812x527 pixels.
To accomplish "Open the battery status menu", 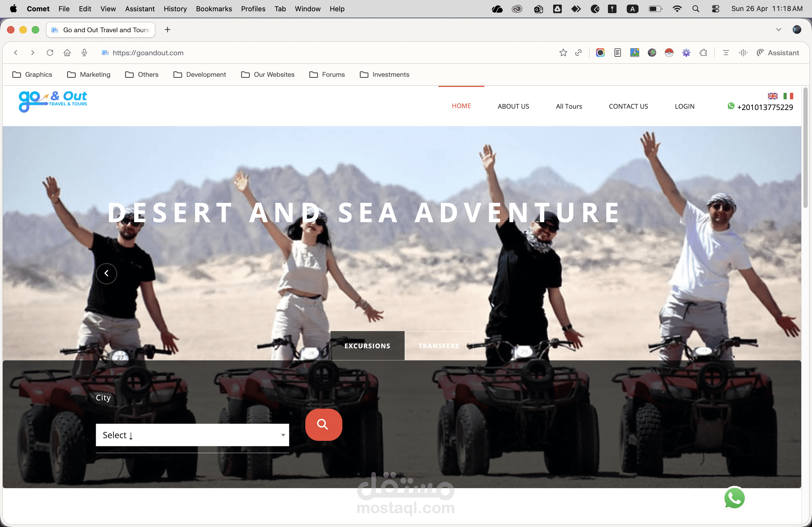I will coord(655,9).
